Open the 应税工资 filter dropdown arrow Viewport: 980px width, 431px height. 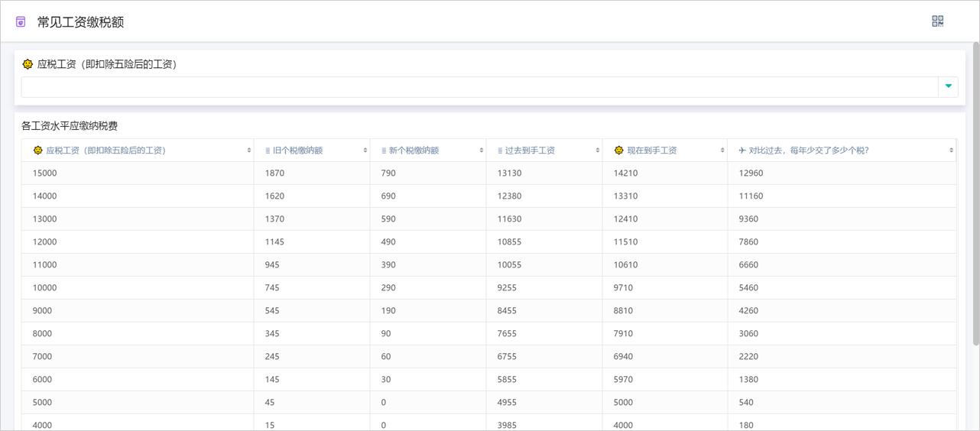[x=948, y=86]
